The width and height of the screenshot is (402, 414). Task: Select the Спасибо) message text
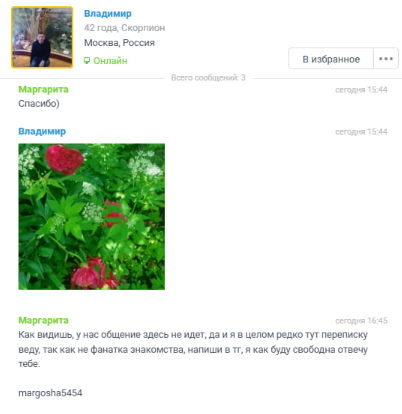click(x=39, y=104)
